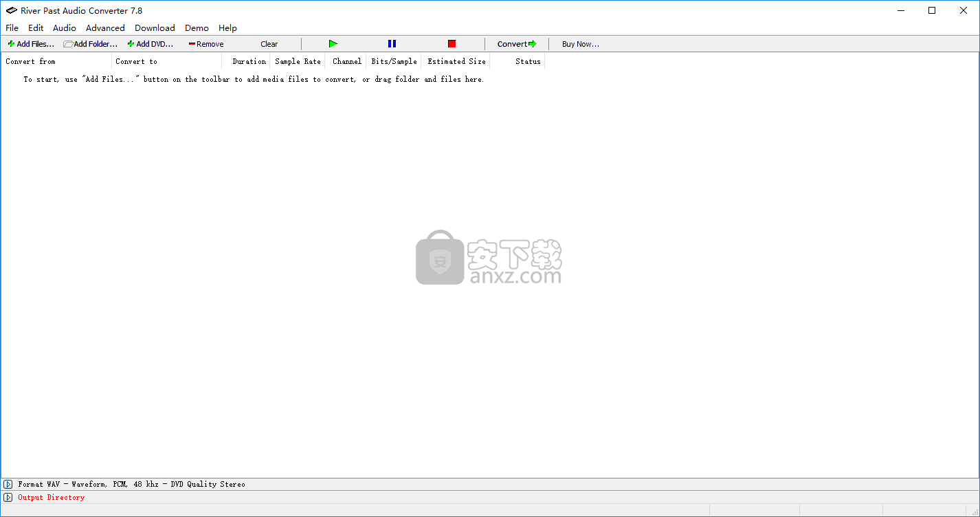Expand the Output Directory panel
The image size is (980, 517).
coord(8,498)
